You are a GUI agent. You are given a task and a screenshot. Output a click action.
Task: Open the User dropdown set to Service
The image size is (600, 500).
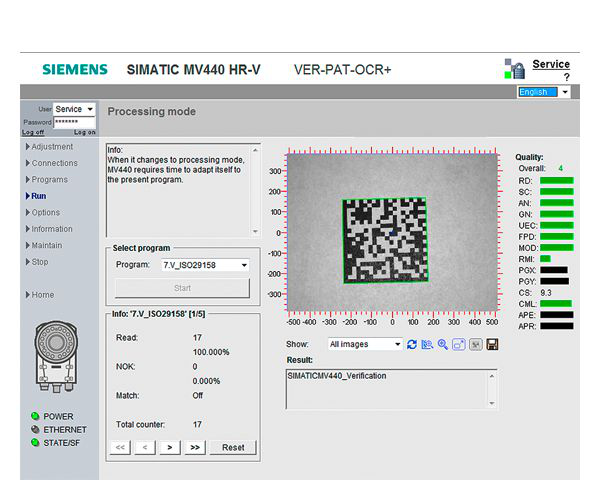[x=74, y=109]
